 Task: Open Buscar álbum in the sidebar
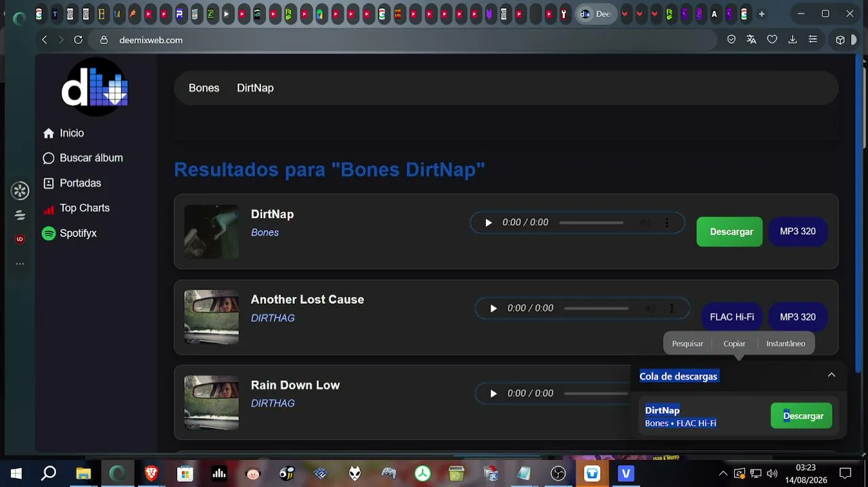pos(83,158)
